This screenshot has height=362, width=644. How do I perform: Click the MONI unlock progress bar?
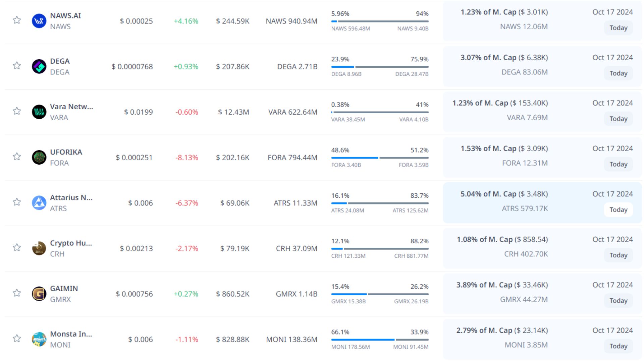click(x=380, y=340)
